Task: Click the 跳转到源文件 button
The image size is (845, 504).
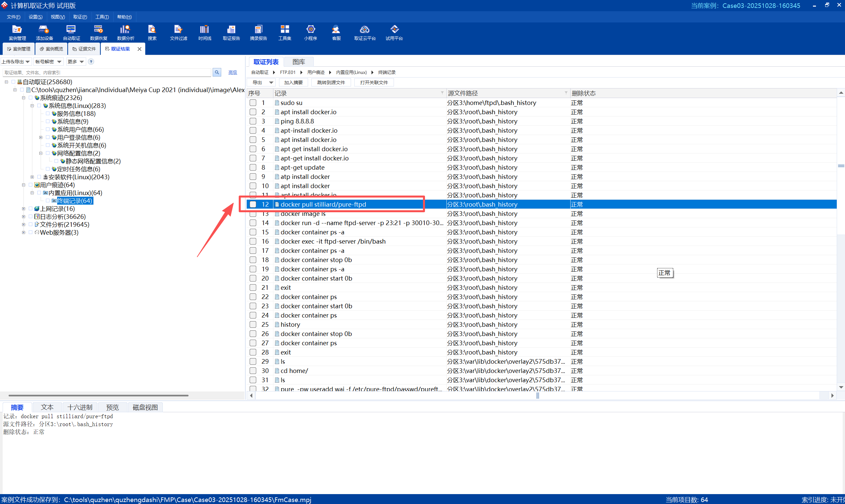Action: (x=331, y=83)
